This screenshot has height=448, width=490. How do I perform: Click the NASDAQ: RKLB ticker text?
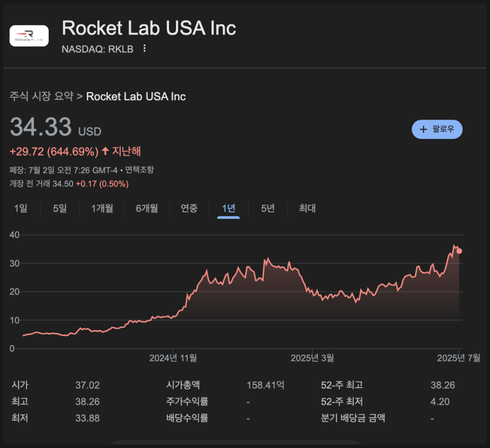point(97,49)
